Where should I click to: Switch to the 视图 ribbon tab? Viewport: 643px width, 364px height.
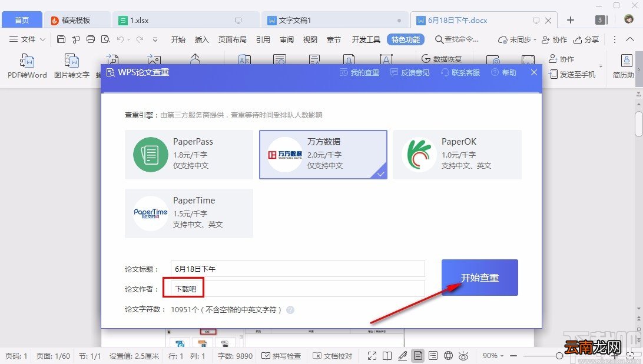point(310,40)
